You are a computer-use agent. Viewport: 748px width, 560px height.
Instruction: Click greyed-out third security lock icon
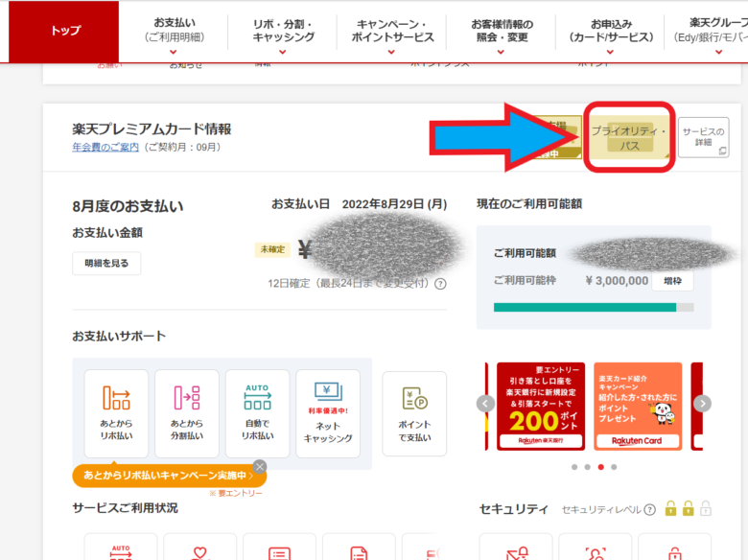point(706,508)
